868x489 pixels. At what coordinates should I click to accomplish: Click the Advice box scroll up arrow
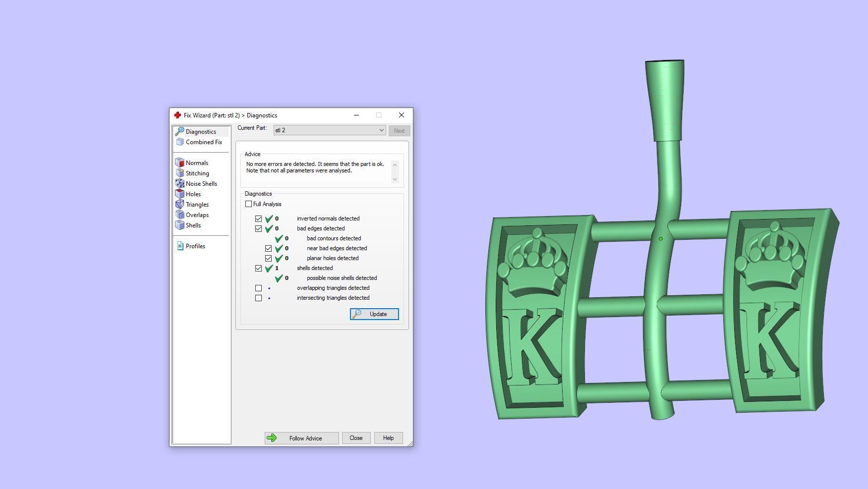pos(395,165)
